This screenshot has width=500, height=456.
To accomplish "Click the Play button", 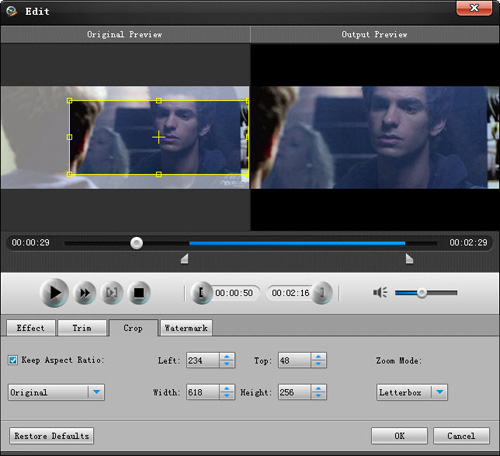I will [54, 293].
